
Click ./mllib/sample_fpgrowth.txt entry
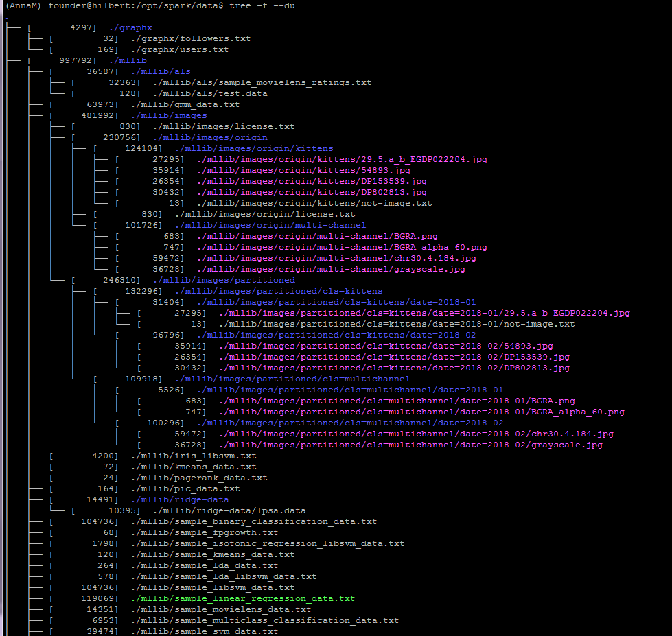(205, 533)
